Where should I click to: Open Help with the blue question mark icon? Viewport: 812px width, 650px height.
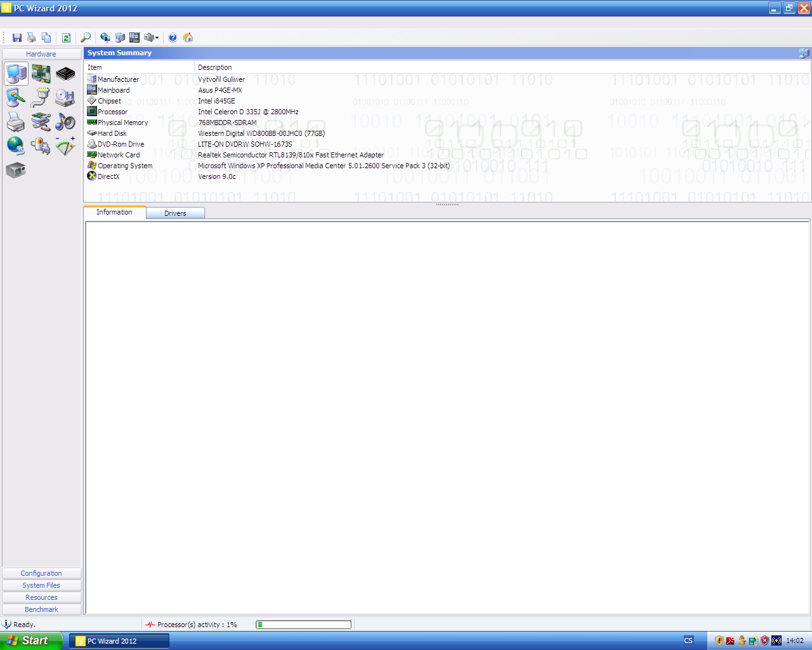(x=173, y=38)
